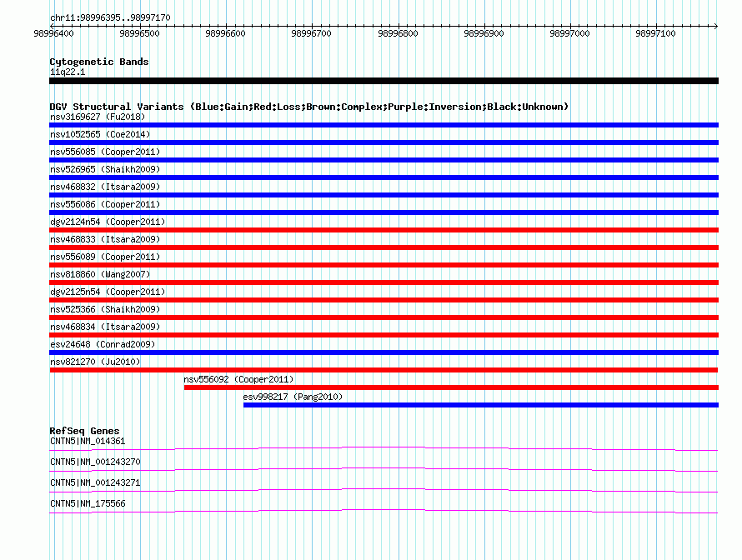Viewport: 742px width, 560px height.
Task: Open the nsv556085 (Cooper2011) variant label
Action: [x=105, y=152]
